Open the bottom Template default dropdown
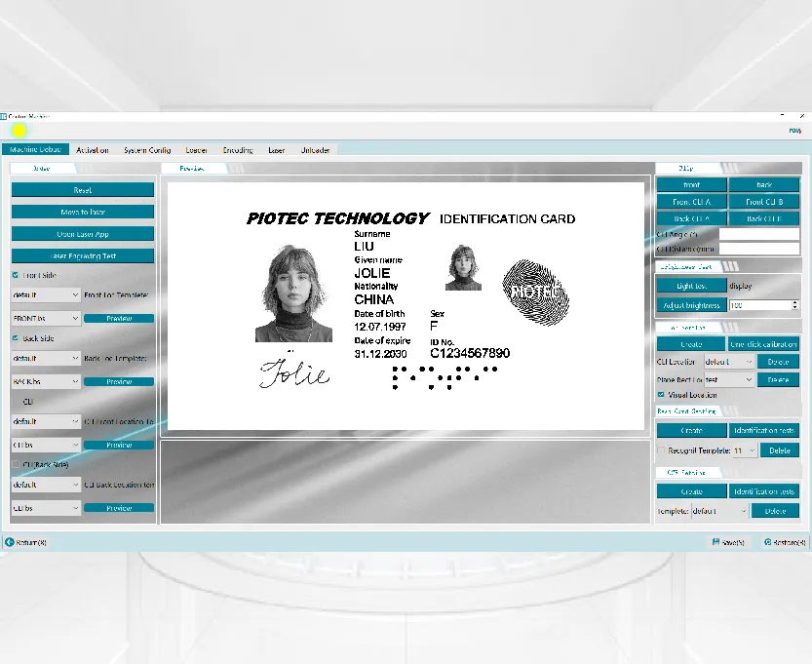This screenshot has height=664, width=812. (719, 511)
